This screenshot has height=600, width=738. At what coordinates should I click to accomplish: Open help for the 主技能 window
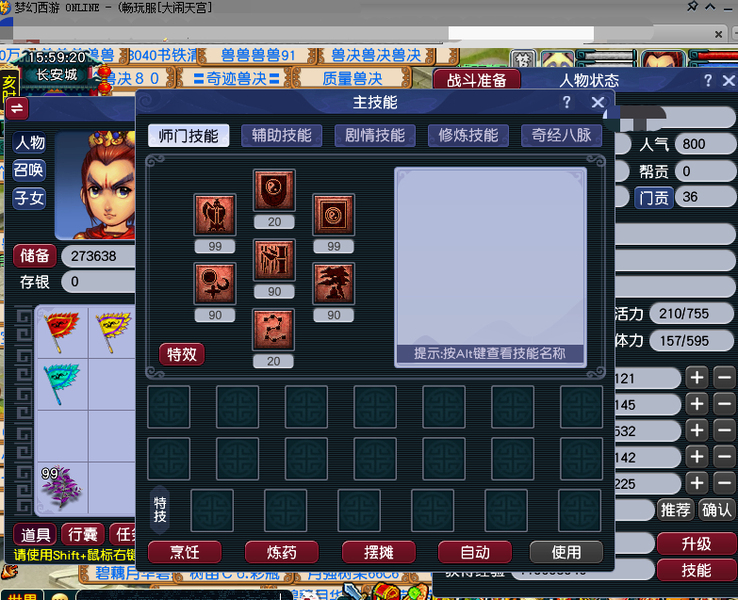(567, 102)
